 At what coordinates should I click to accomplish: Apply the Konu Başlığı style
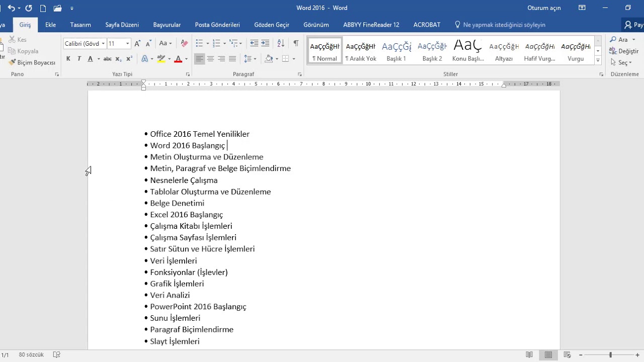[x=468, y=51]
